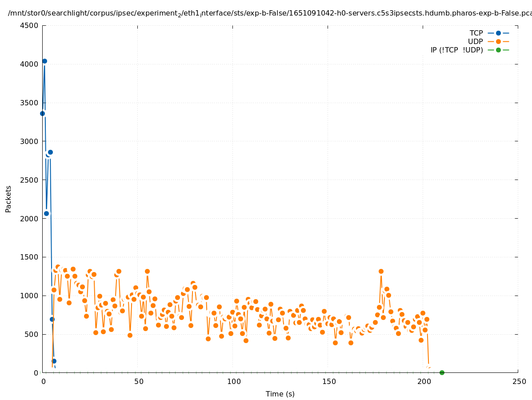Image resolution: width=532 pixels, height=400 pixels.
Task: Click the orange UDP legend marker
Action: [x=498, y=41]
